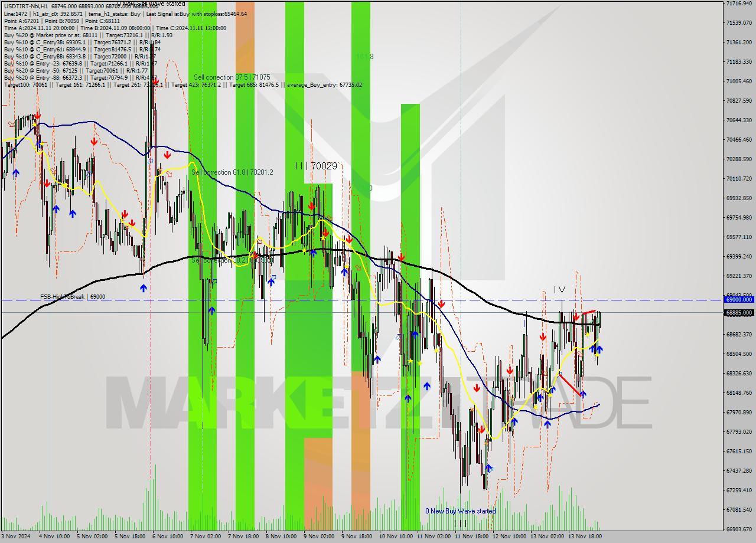Click the 'Sell correction 87.5 | 71075' label
756x543 pixels.
point(232,77)
